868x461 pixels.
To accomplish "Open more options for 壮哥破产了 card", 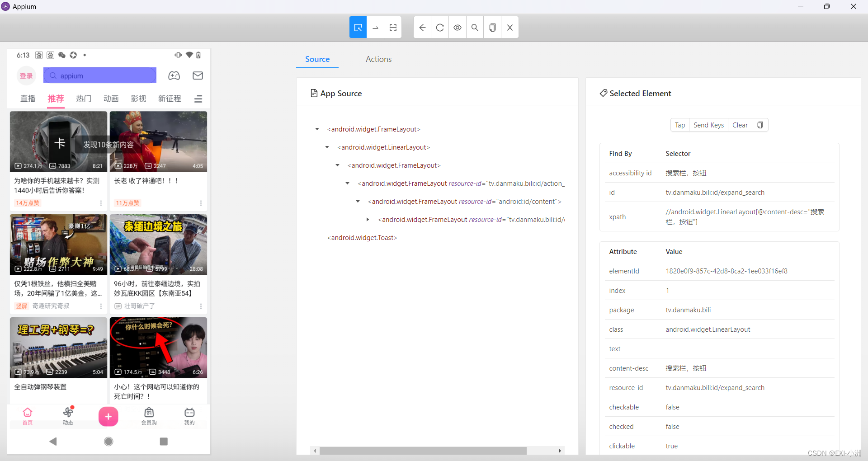I will coord(201,306).
